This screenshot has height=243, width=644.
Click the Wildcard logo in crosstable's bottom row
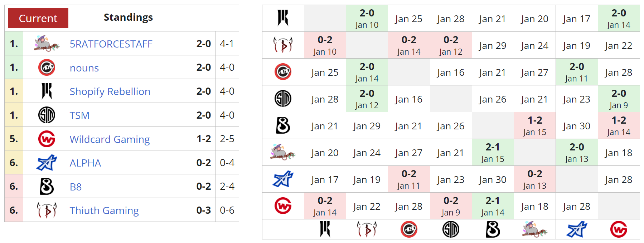point(619,229)
